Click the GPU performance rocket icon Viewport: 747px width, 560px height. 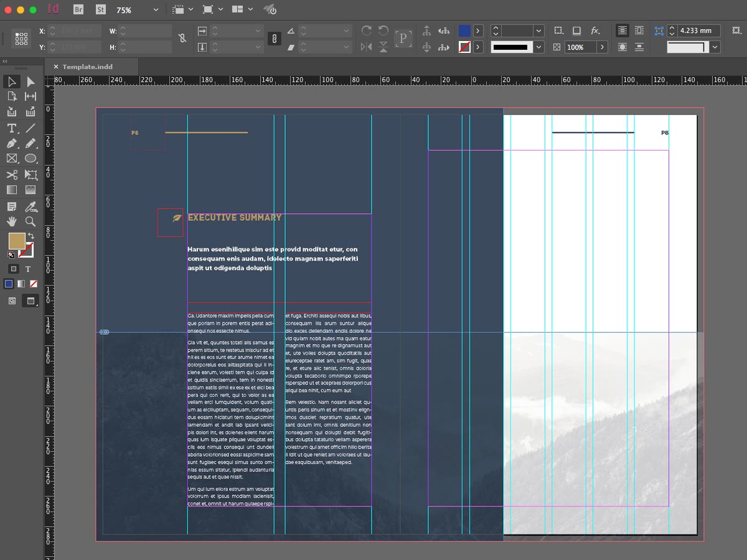point(270,10)
